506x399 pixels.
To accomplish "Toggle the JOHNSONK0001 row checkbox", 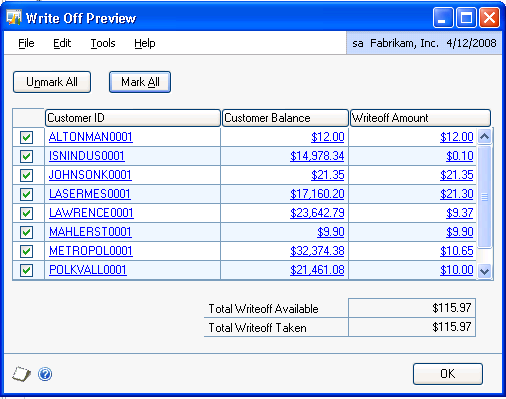I will pyautogui.click(x=26, y=175).
